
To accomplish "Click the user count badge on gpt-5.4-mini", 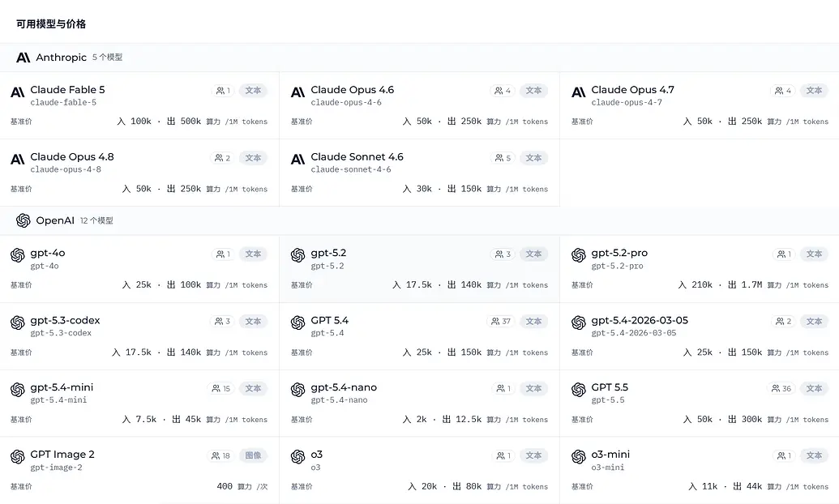I will point(220,388).
